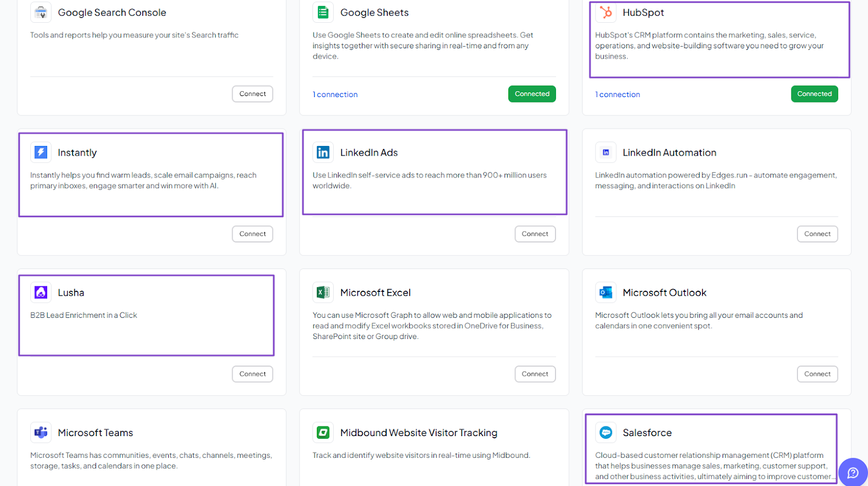Select Midbound Website Visitor Tracking title

coord(419,432)
